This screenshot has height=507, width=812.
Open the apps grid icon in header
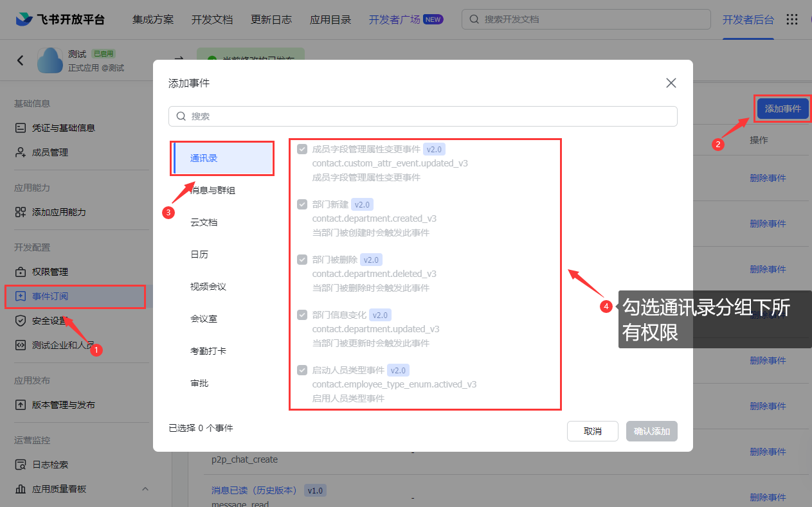click(792, 19)
